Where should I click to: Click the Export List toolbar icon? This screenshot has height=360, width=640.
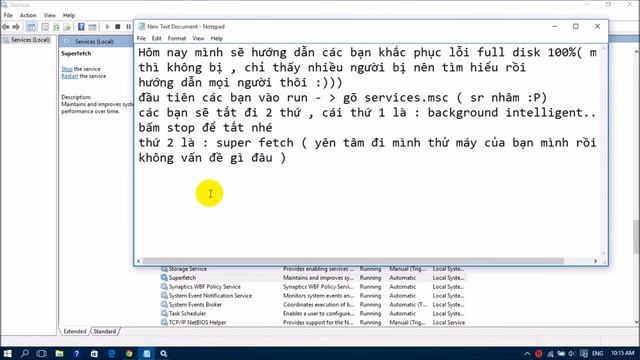click(67, 27)
